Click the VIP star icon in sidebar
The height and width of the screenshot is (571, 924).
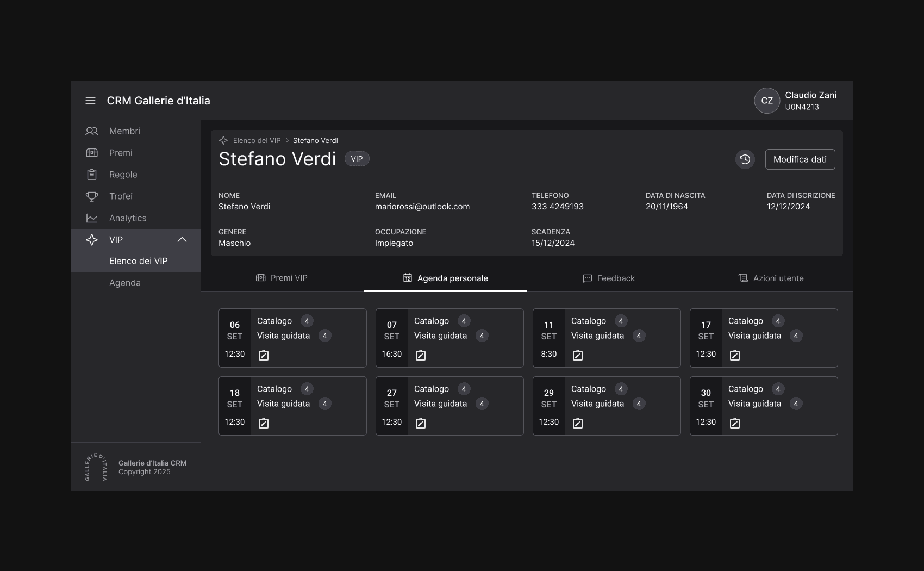point(92,240)
